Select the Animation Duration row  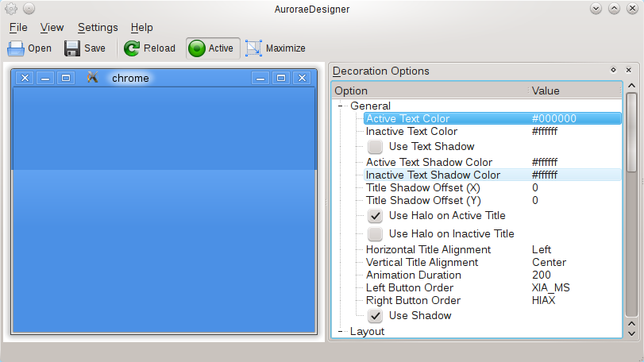pos(492,275)
